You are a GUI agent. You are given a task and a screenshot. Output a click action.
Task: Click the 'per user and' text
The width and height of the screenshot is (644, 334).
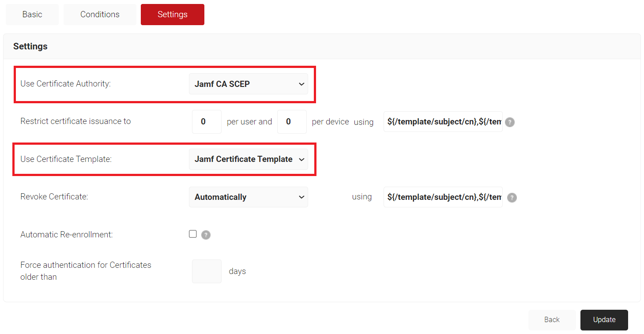click(x=249, y=122)
